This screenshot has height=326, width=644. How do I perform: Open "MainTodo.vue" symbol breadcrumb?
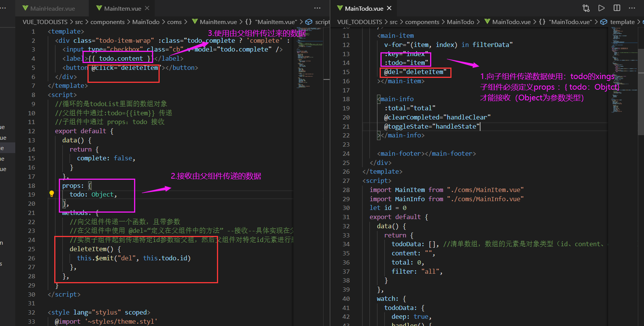[570, 22]
